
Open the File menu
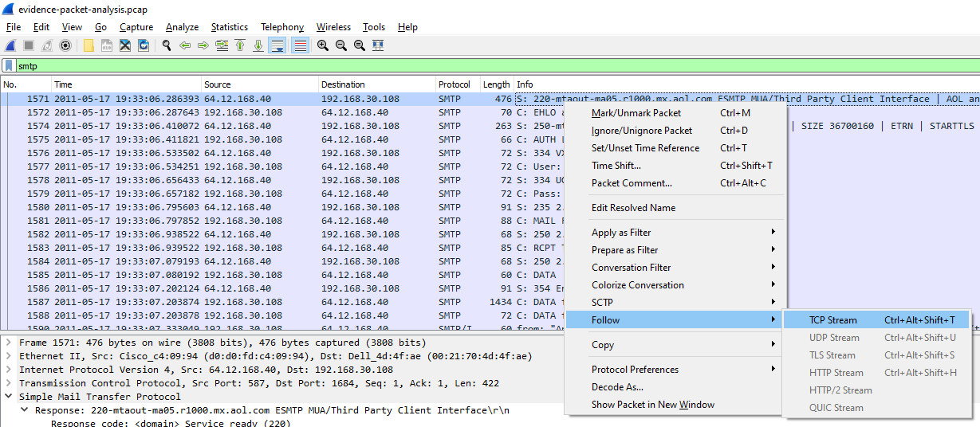pos(14,27)
